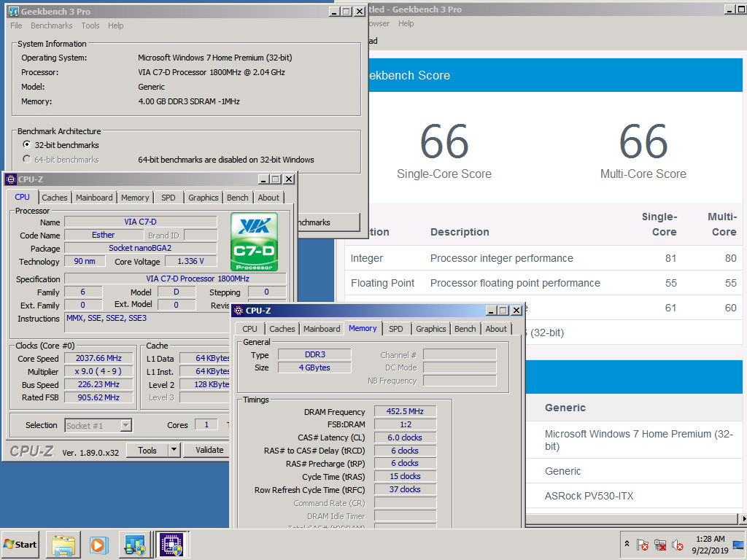The image size is (747, 560).
Task: Open Help menu in the Geekbench results window
Action: (406, 23)
